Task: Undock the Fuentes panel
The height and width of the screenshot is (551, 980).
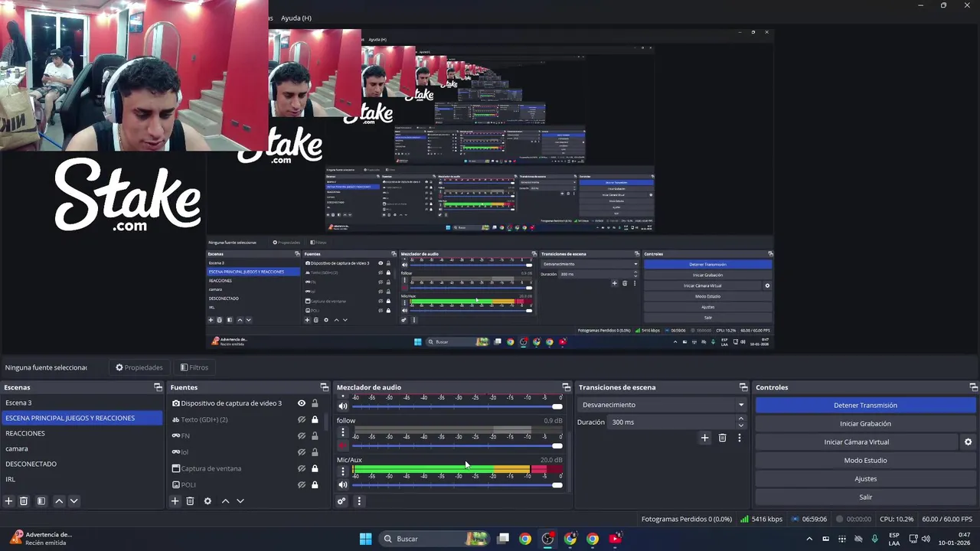Action: [324, 387]
